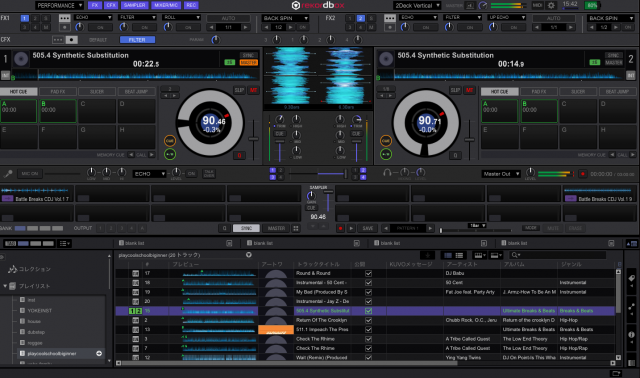Click deck 1 artwork disc icon

click(21, 59)
